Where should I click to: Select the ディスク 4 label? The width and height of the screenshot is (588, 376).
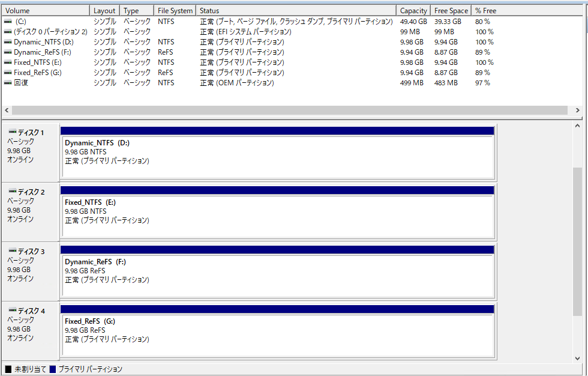pos(31,311)
